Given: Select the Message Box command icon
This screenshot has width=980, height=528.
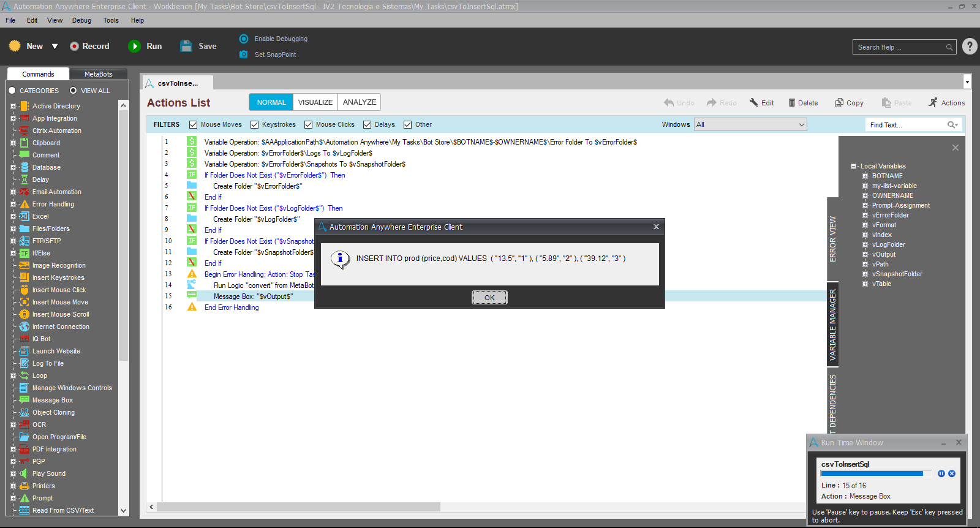Looking at the screenshot, I should click(24, 400).
